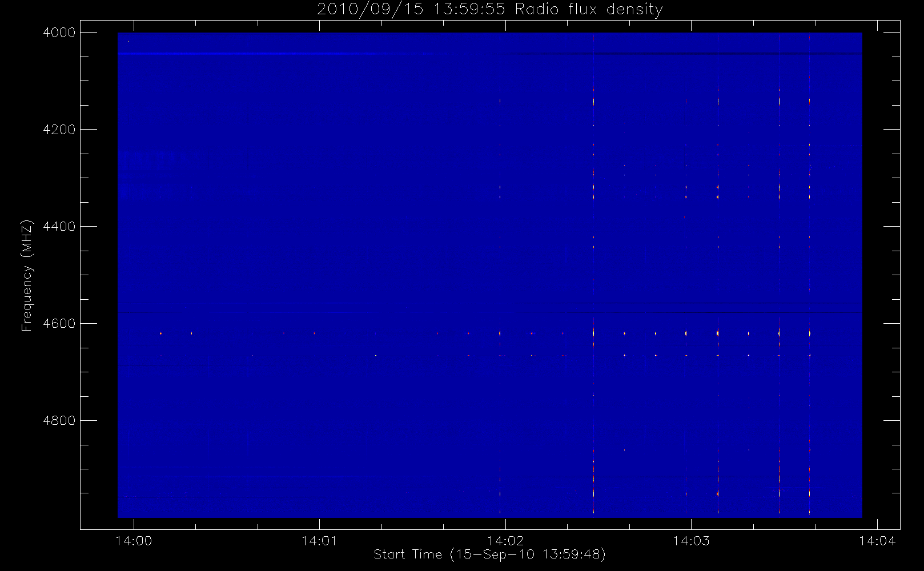Click the plot title "Radio flux density"
This screenshot has height=571, width=924.
click(589, 9)
